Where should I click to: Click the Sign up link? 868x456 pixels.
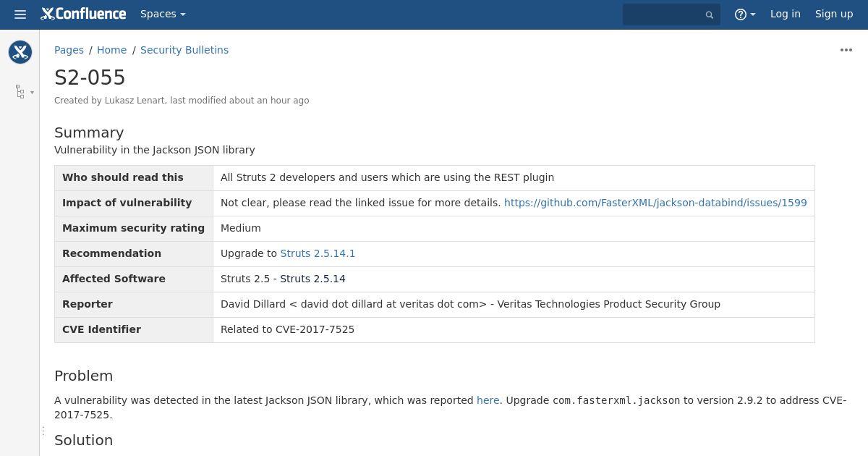(x=834, y=14)
